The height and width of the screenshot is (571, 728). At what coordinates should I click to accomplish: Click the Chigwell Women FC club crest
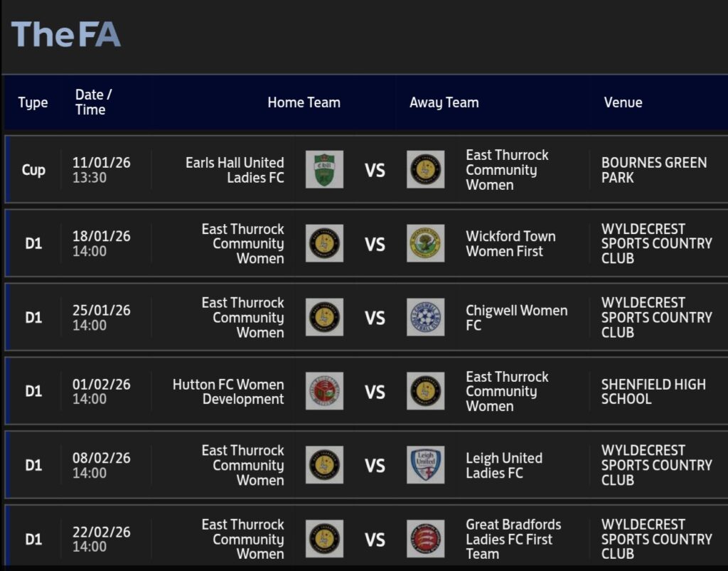click(425, 317)
